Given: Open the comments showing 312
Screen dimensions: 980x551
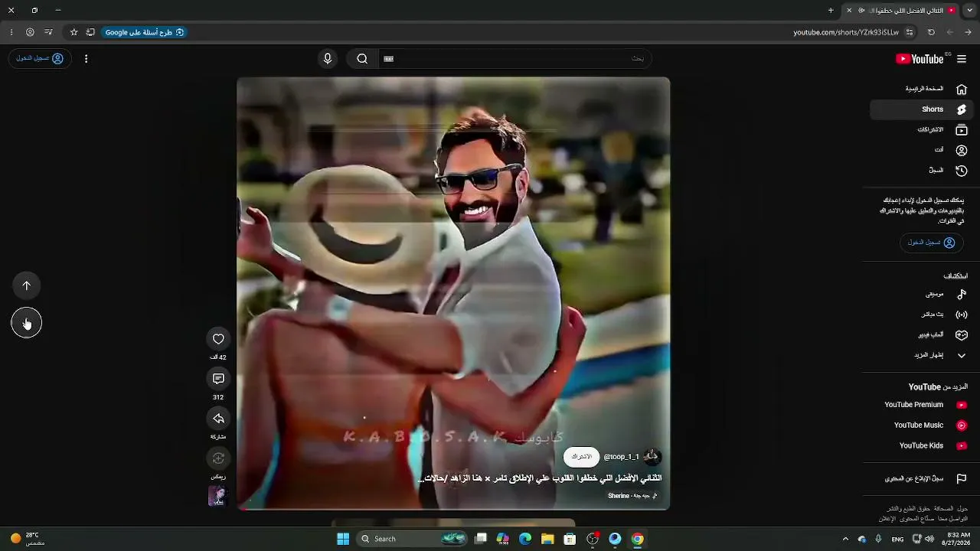Looking at the screenshot, I should [218, 379].
